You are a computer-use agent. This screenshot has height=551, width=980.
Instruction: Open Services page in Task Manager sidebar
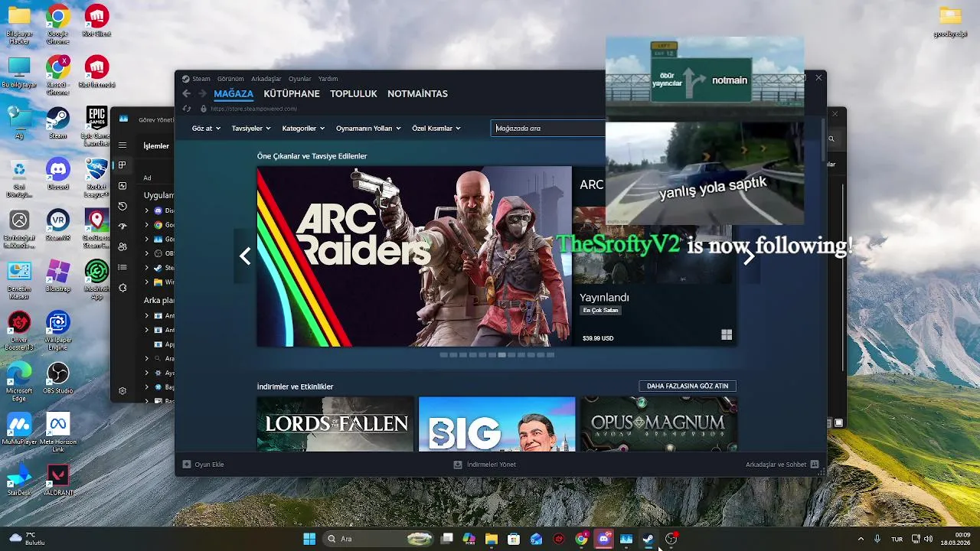click(122, 288)
